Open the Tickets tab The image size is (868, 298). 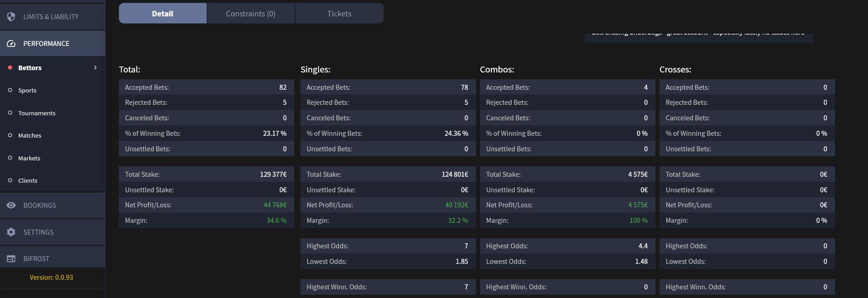[x=339, y=14]
